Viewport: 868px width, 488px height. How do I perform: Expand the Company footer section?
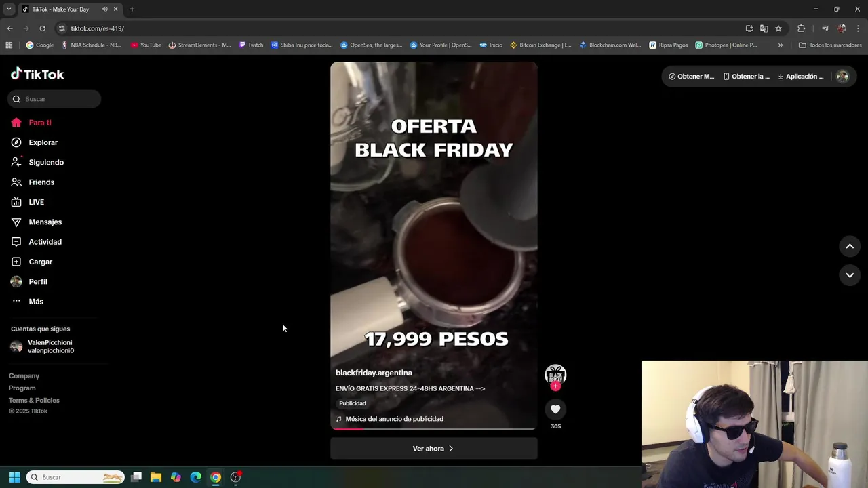click(x=24, y=376)
